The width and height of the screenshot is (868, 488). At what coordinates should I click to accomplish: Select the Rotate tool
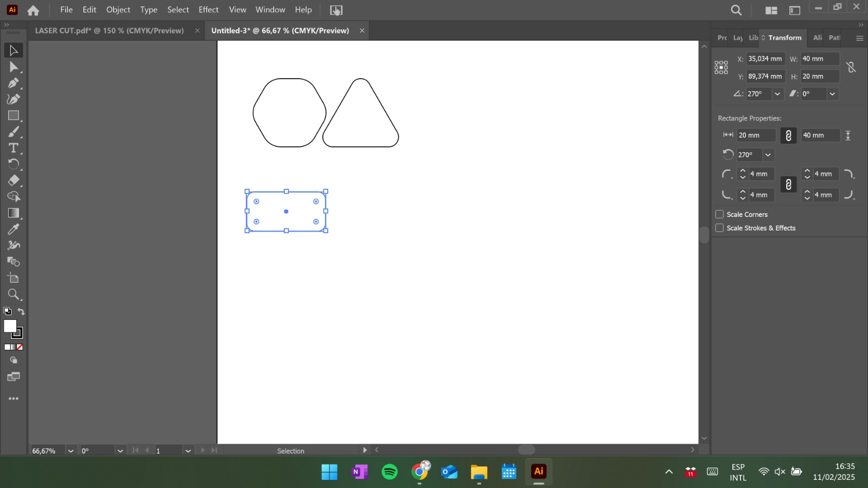(14, 164)
